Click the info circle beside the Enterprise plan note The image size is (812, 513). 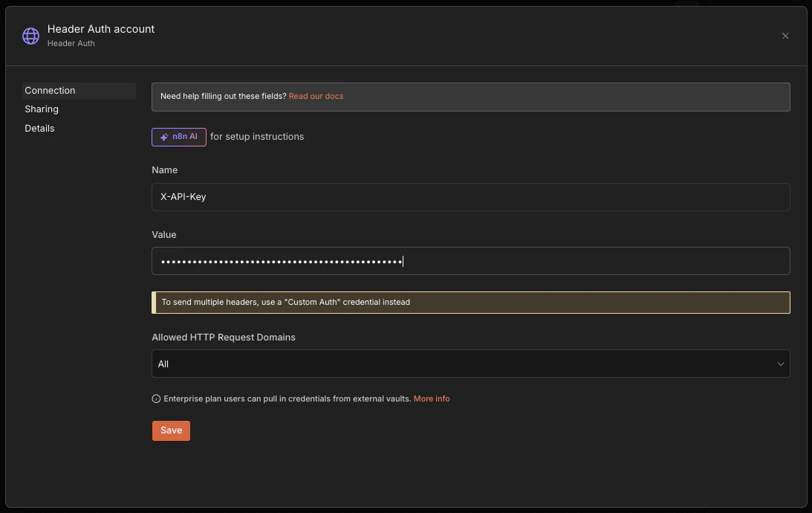(x=156, y=399)
